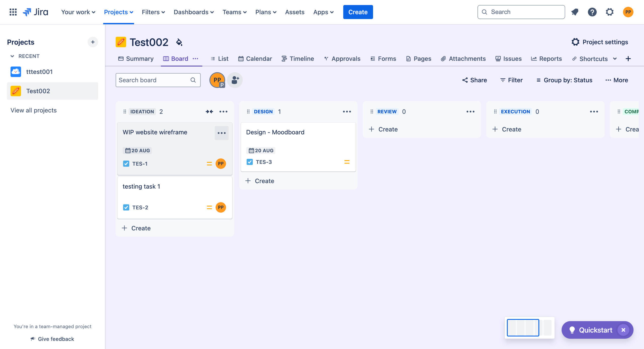Click the plus icon beside Projects heading
Image resolution: width=644 pixels, height=349 pixels.
point(93,42)
